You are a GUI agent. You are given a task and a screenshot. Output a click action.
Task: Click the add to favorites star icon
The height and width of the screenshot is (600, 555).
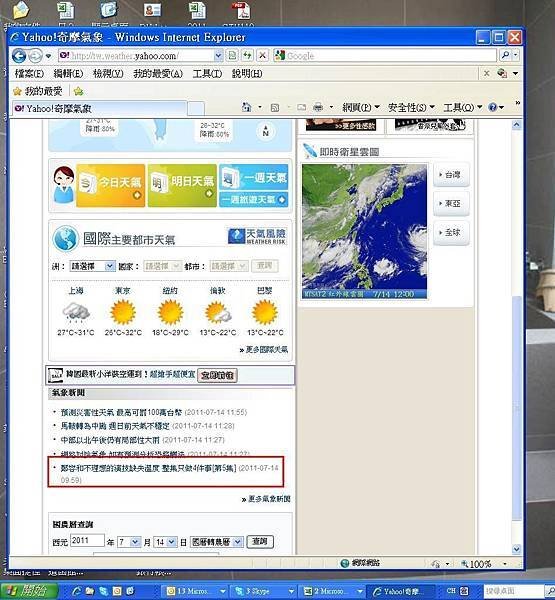[78, 91]
